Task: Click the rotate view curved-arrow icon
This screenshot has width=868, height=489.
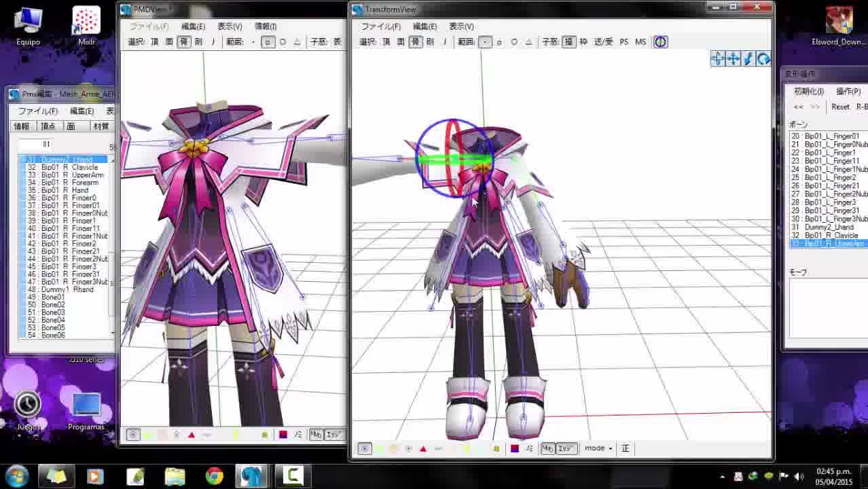Action: [763, 59]
